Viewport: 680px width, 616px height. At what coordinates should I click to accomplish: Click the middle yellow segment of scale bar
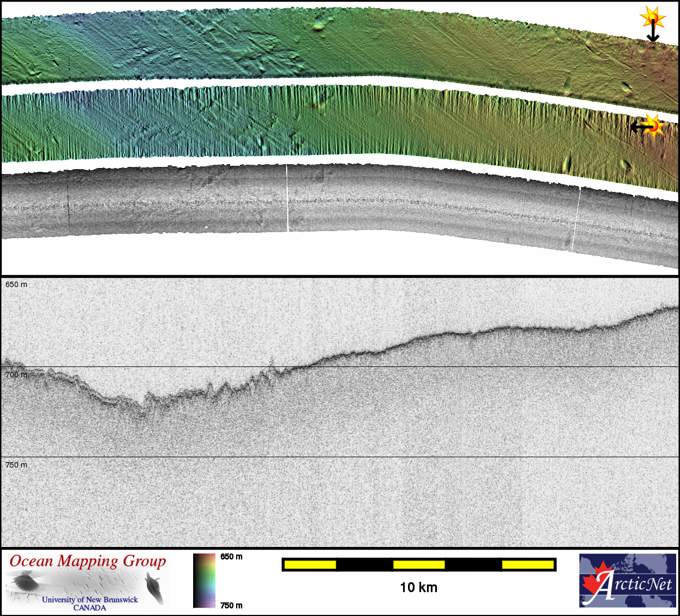[418, 565]
